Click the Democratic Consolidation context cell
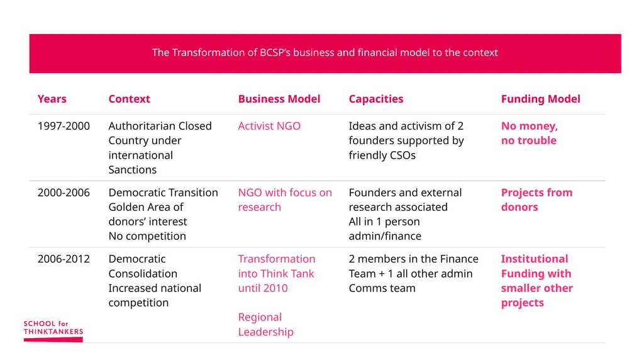Image resolution: width=644 pixels, height=362 pixels. pos(155,281)
